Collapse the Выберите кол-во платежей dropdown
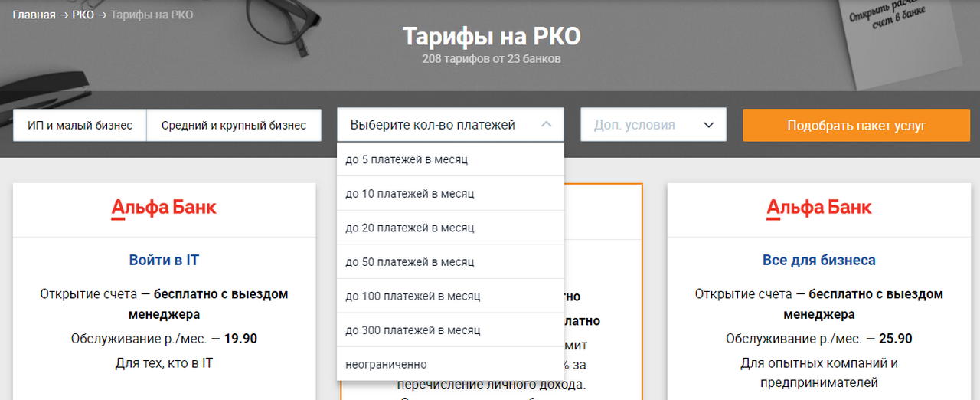980x400 pixels. 433,125
